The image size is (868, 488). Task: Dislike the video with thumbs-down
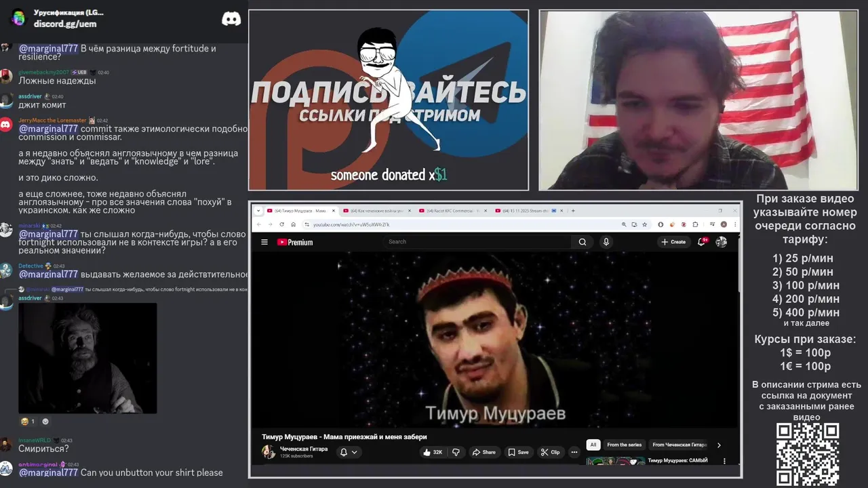click(x=456, y=452)
